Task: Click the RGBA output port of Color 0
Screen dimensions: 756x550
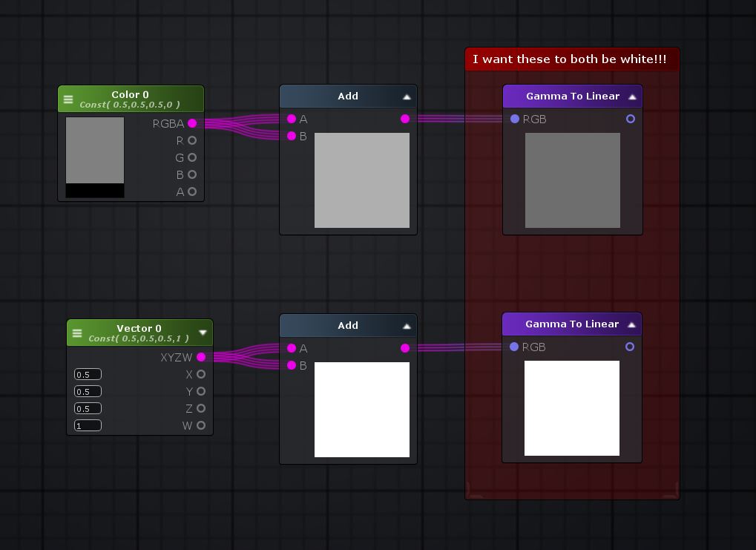Action: pyautogui.click(x=192, y=123)
